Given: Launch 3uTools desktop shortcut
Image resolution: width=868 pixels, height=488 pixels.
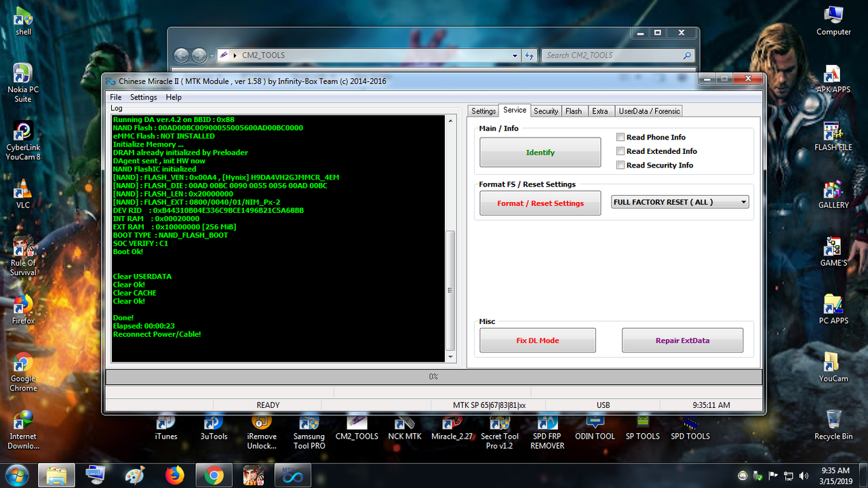Looking at the screenshot, I should pos(214,427).
